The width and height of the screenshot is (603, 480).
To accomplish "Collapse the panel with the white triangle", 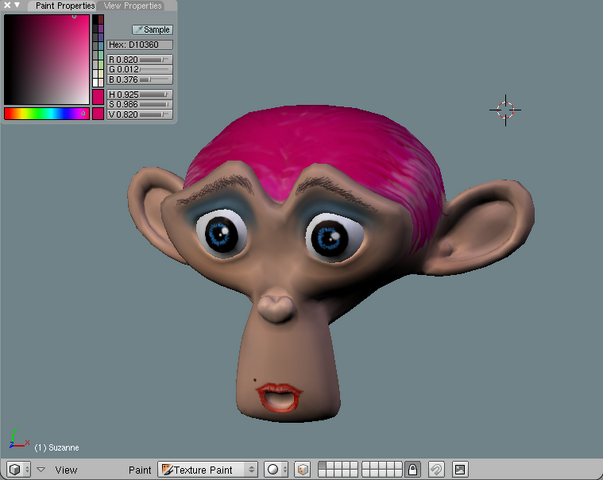I will pyautogui.click(x=17, y=5).
